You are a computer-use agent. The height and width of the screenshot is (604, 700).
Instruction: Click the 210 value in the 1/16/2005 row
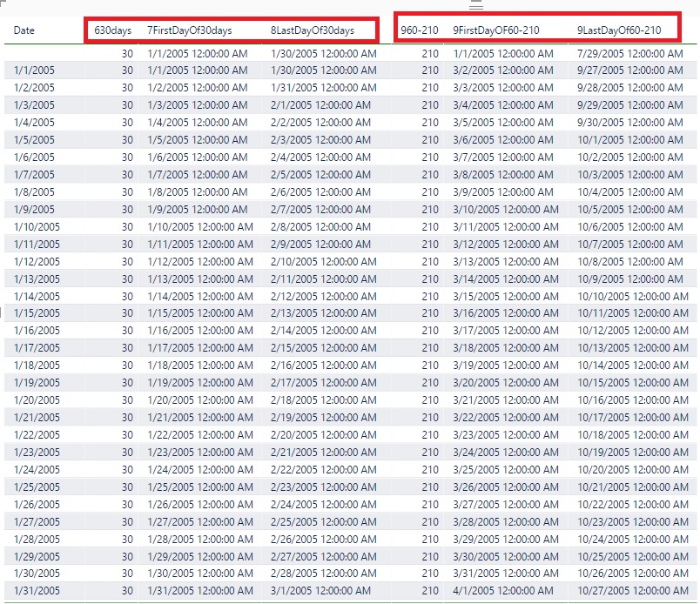click(430, 331)
